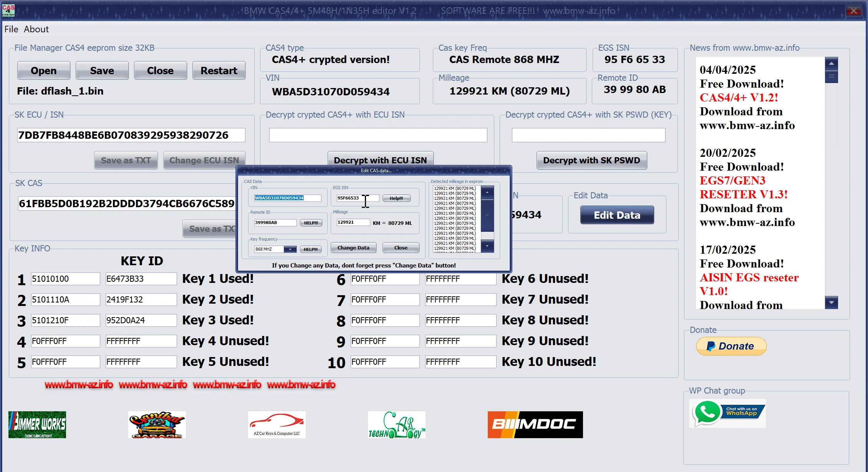Click the Edit Data button
Viewport: 868px width, 472px height.
617,215
